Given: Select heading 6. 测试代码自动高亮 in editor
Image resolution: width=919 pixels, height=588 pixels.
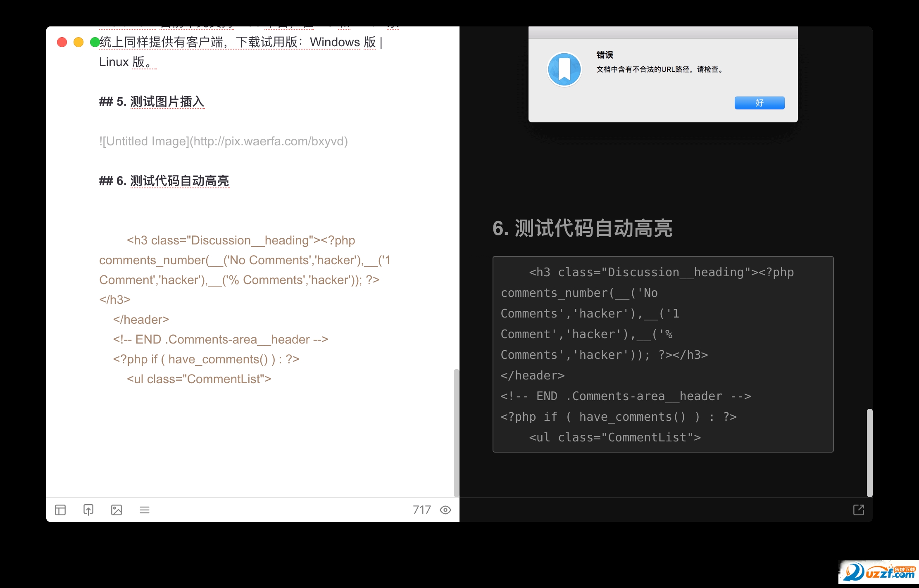Looking at the screenshot, I should [x=164, y=181].
